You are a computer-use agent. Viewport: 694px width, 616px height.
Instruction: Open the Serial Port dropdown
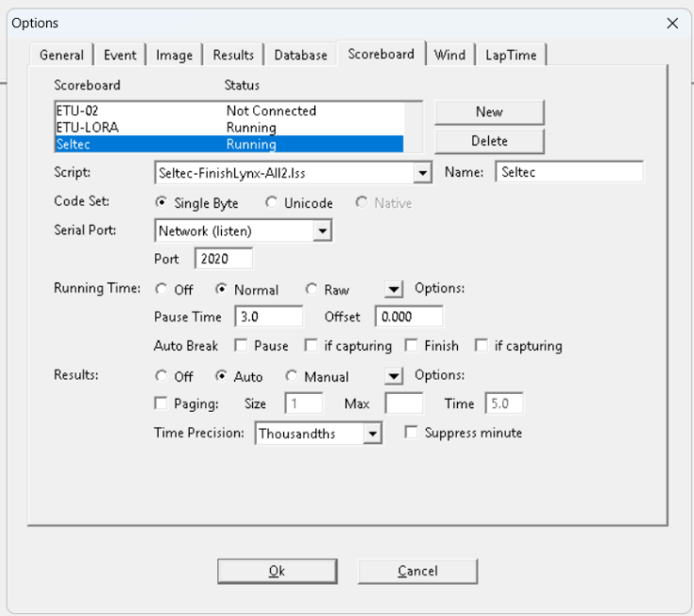point(322,231)
